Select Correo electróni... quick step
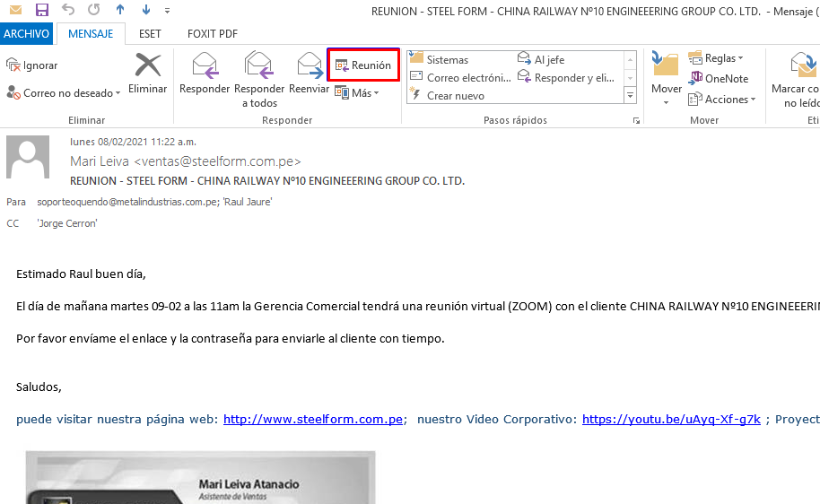Viewport: 820px width, 504px height. click(x=460, y=77)
